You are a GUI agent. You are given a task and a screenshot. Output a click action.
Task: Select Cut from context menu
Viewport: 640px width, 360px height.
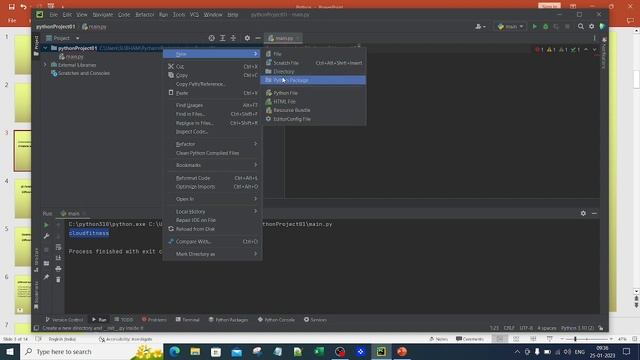pyautogui.click(x=212, y=67)
